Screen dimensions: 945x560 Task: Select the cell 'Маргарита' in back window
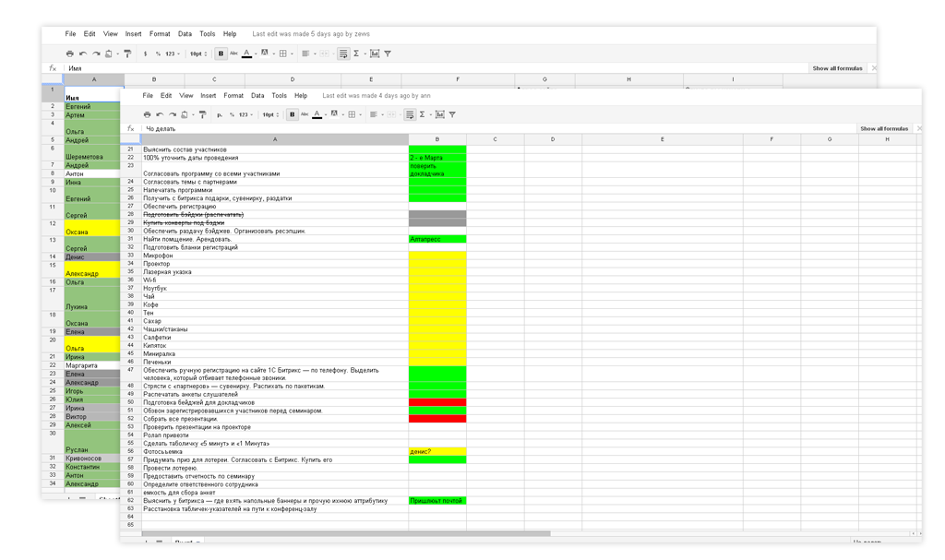click(x=92, y=365)
